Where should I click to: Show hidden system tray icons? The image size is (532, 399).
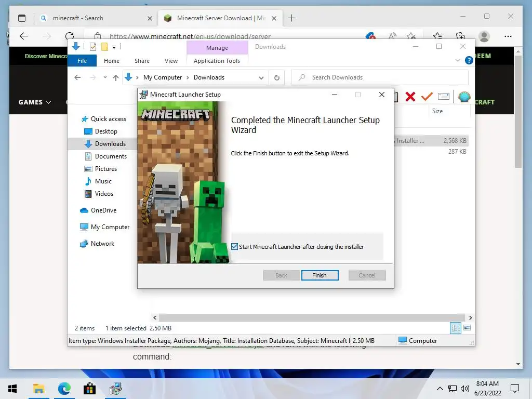(440, 389)
